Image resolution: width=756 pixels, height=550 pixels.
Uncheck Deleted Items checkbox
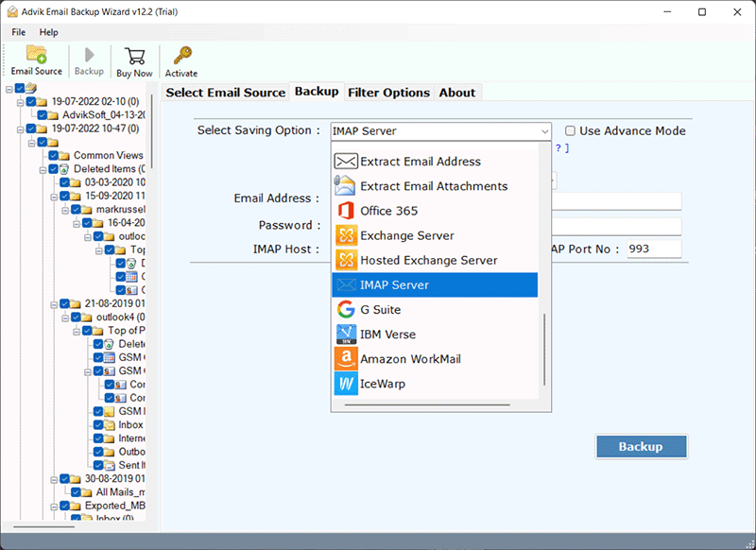point(54,169)
